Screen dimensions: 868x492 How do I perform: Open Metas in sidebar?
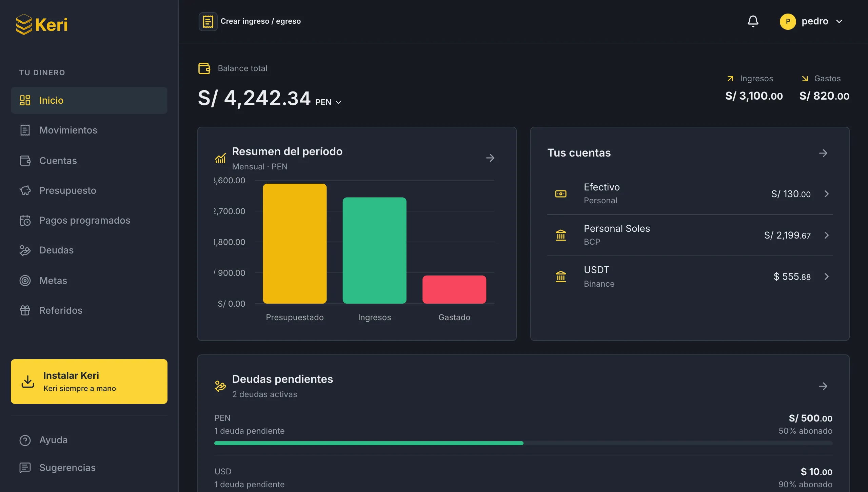pos(89,281)
